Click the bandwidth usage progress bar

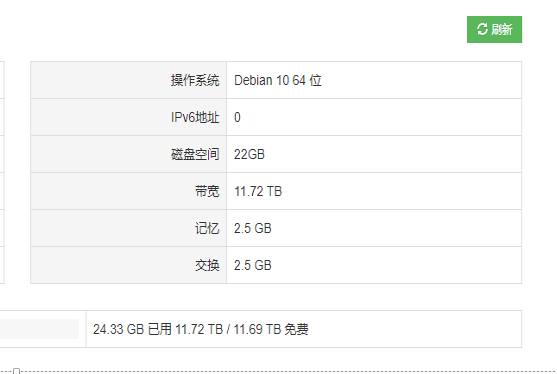click(x=39, y=329)
